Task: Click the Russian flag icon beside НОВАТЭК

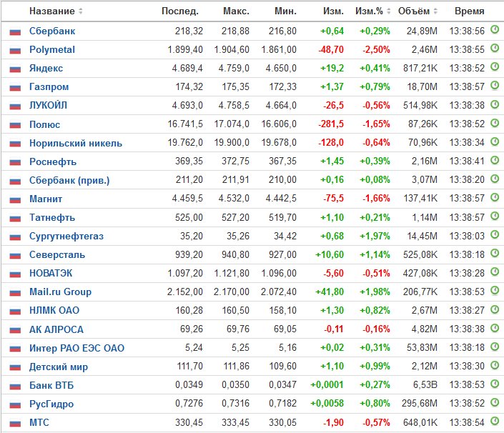Action: tap(15, 274)
